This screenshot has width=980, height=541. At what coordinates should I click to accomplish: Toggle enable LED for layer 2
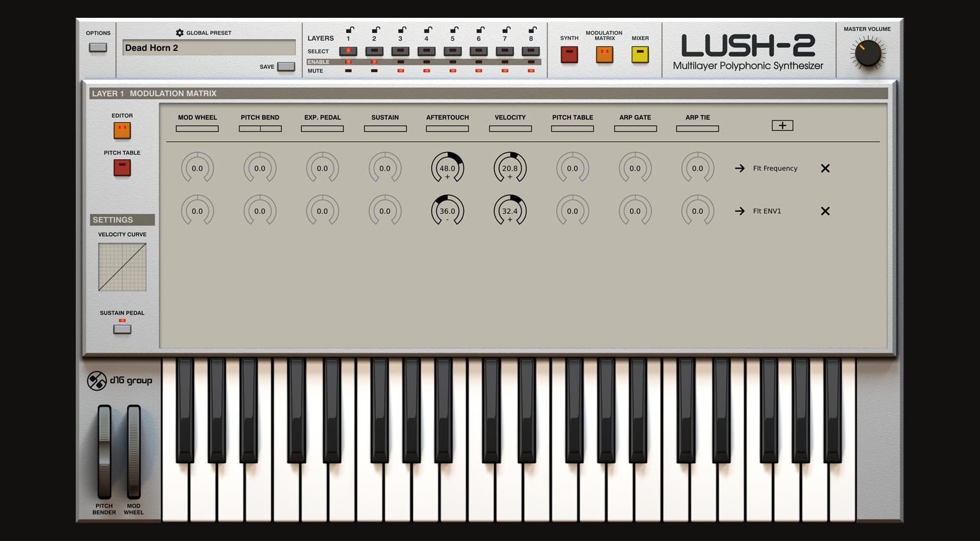click(374, 62)
